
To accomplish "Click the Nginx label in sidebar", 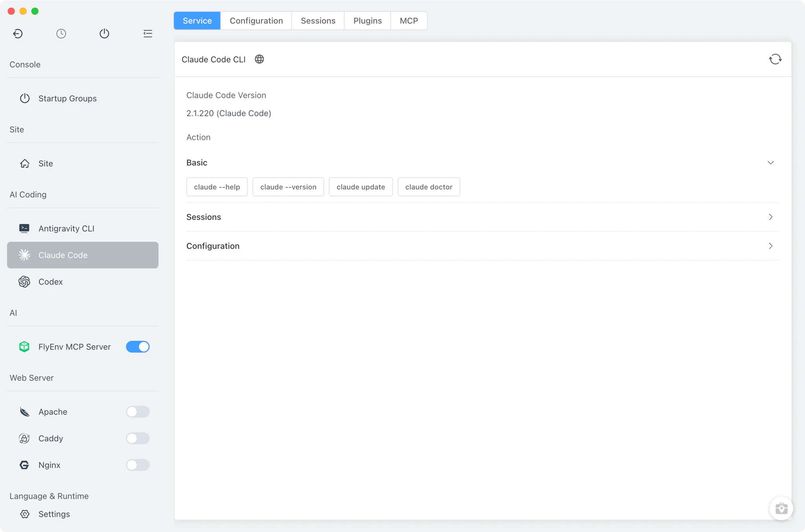I will 50,465.
